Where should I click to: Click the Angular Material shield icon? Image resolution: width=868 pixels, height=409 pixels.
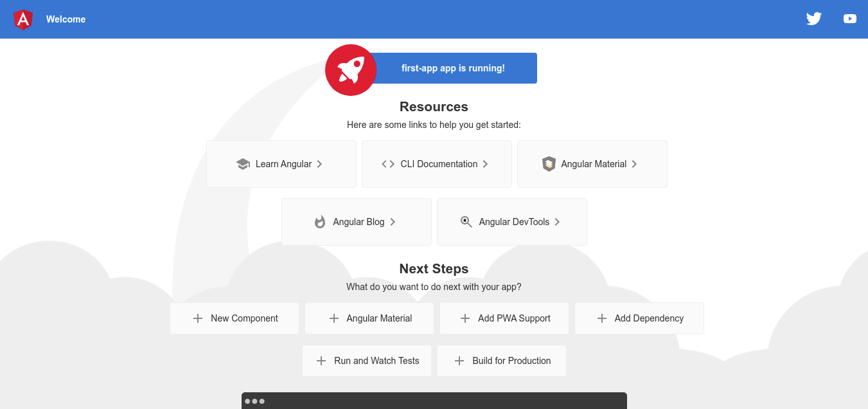(549, 164)
